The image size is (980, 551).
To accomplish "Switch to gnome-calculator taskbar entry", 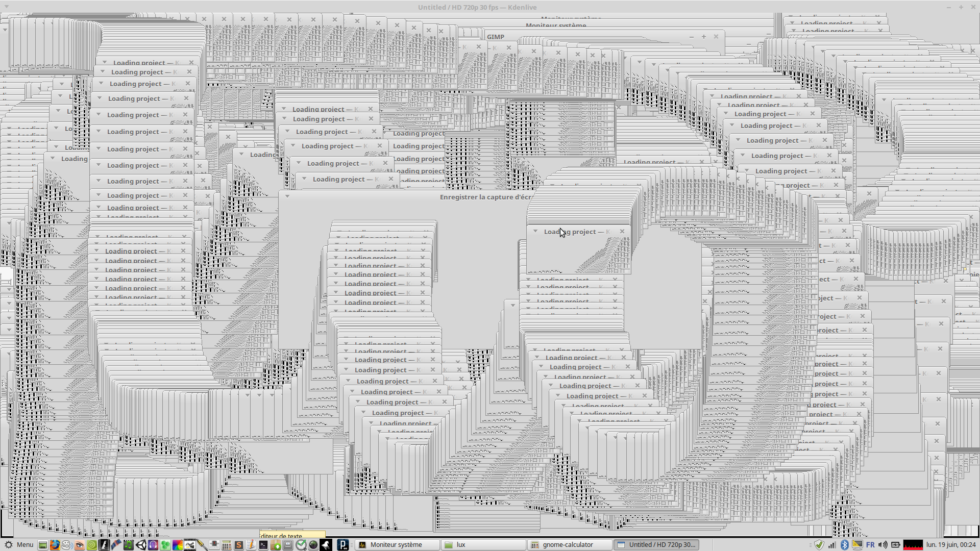I will [x=568, y=545].
